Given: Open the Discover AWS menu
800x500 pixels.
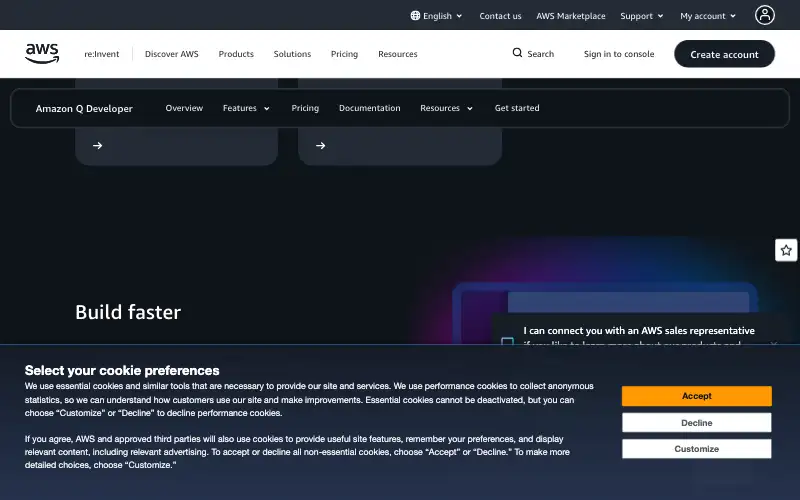Looking at the screenshot, I should (x=171, y=54).
